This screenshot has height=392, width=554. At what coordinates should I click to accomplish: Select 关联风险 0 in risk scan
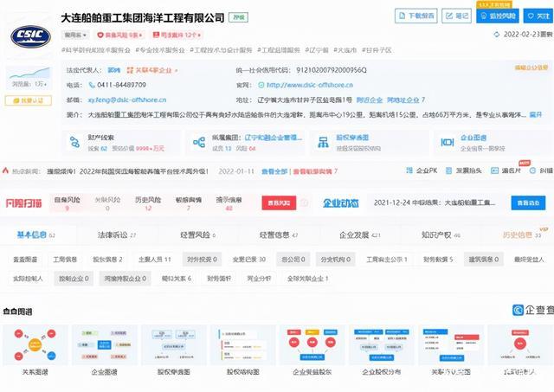(x=107, y=203)
